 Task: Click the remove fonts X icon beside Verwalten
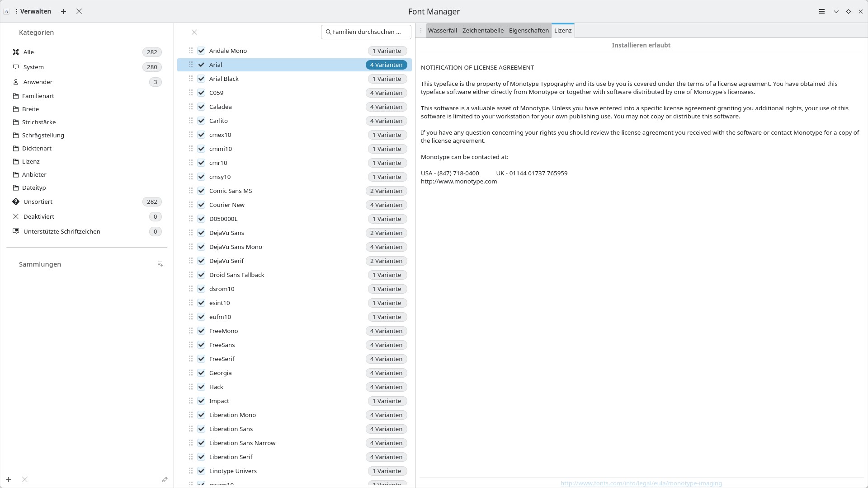79,11
